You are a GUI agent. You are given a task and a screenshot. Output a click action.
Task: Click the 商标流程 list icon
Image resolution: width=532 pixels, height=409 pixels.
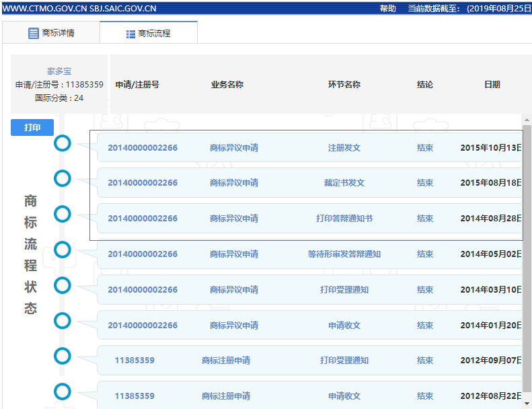coord(130,34)
